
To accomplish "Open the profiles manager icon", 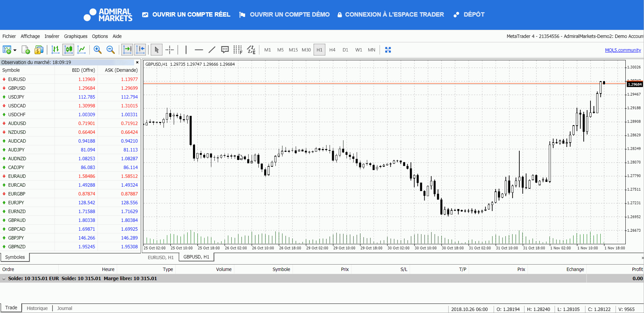I will 39,50.
